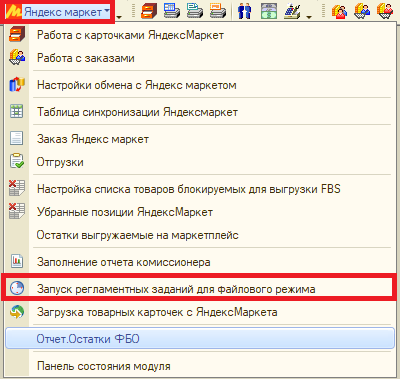Click the yellow M Яндекс маркет logo icon
400x379 pixels.
coord(14,12)
